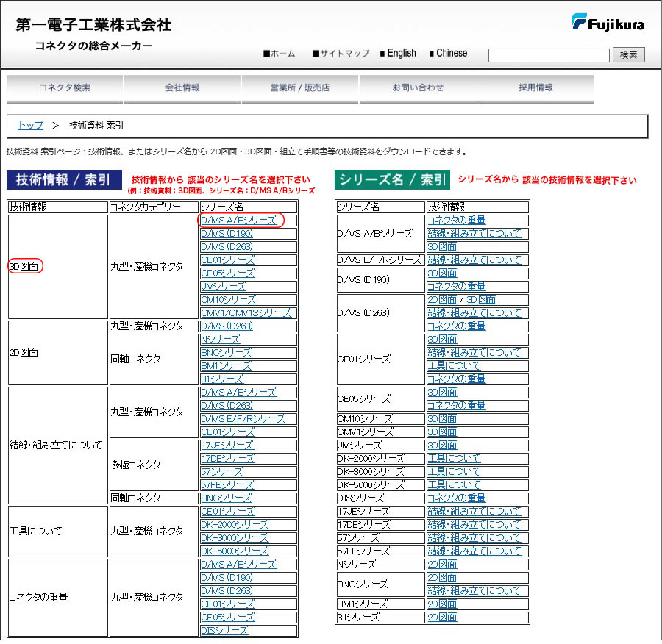Open 3D図面 for D/MS (D190) in right table
The width and height of the screenshot is (662, 644).
[442, 273]
